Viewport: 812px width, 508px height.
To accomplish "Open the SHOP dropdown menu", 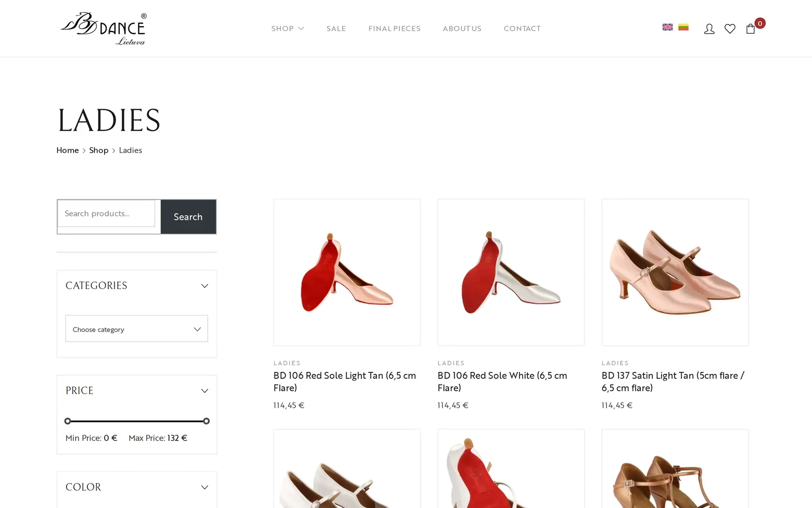I will click(288, 28).
